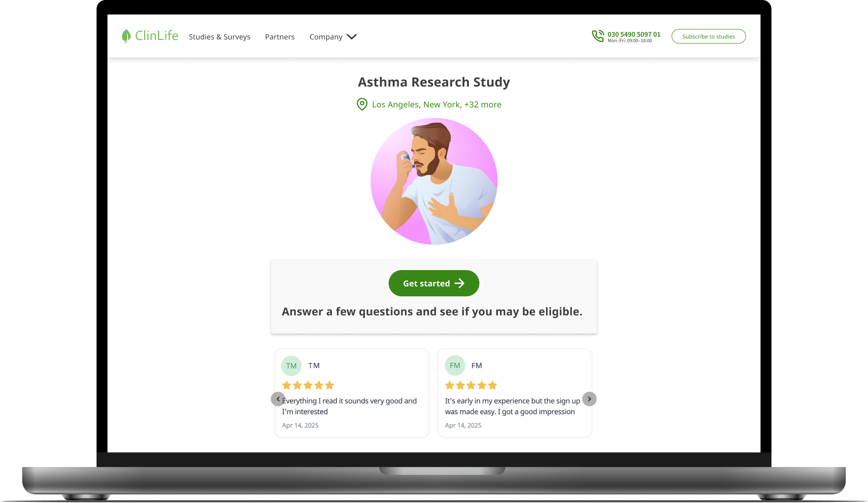This screenshot has width=868, height=503.
Task: Click the TM avatar circle
Action: tap(291, 366)
